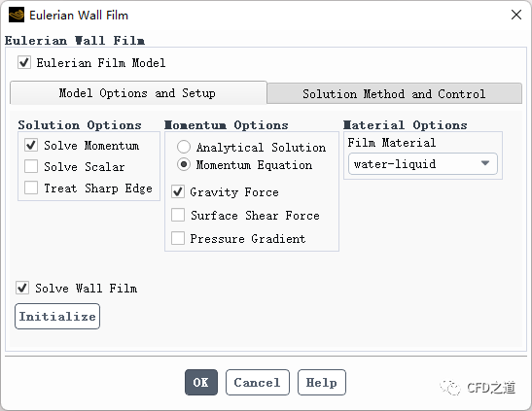
Task: Click the Initialize button
Action: 57,316
